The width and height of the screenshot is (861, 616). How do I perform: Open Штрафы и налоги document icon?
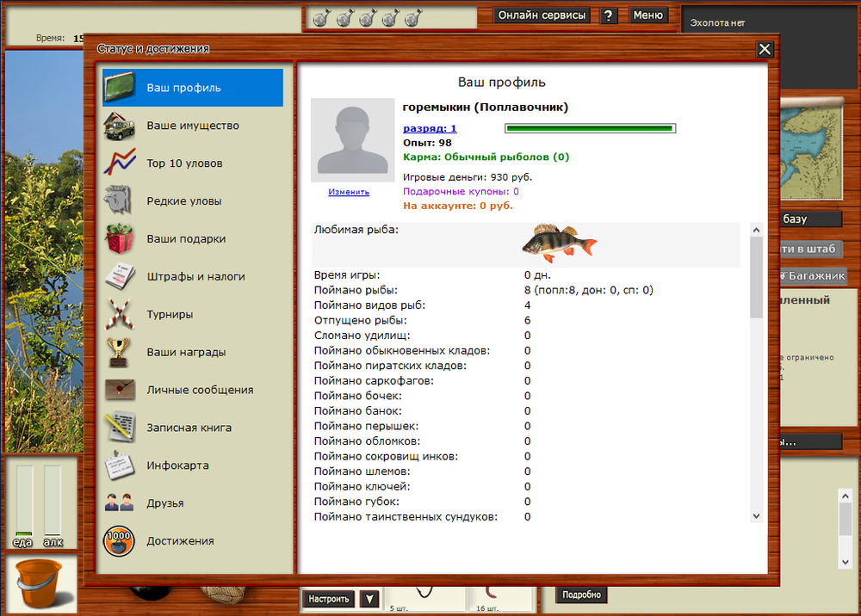[120, 277]
